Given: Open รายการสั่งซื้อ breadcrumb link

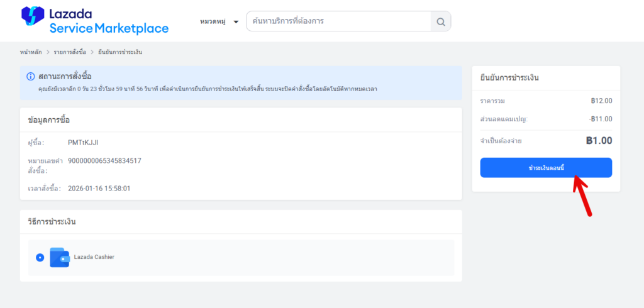Looking at the screenshot, I should 69,52.
